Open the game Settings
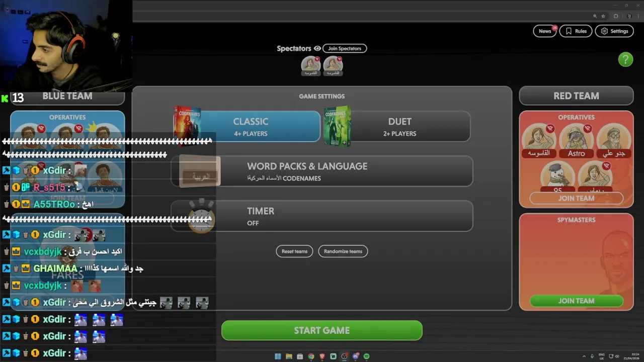 coord(614,31)
